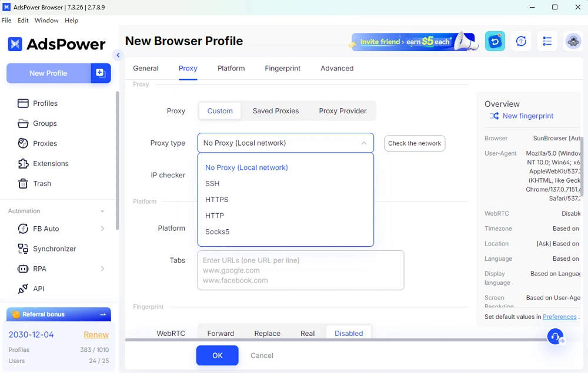
Task: Choose HTTPS proxy type
Action: coord(286,200)
